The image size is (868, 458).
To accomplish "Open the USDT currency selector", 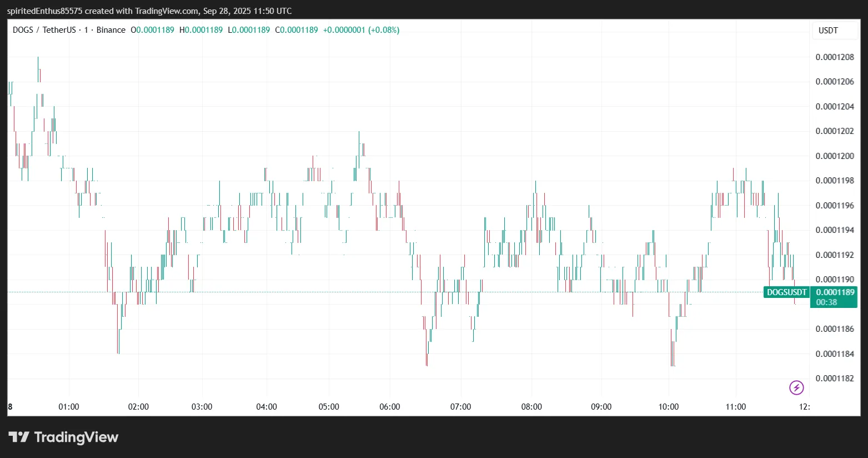I will pos(828,31).
